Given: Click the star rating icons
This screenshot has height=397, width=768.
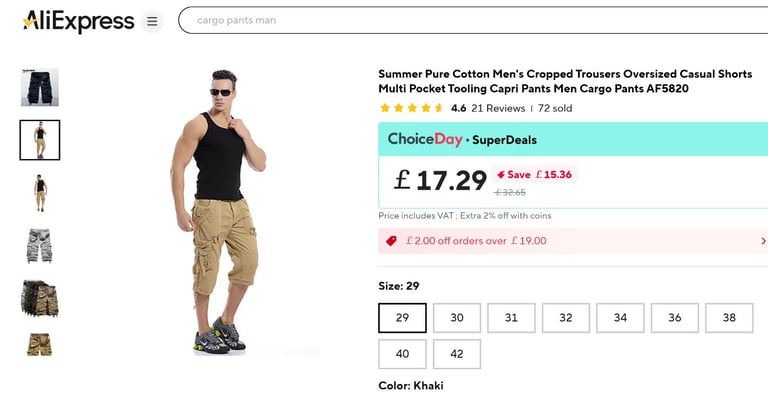Looking at the screenshot, I should [411, 108].
